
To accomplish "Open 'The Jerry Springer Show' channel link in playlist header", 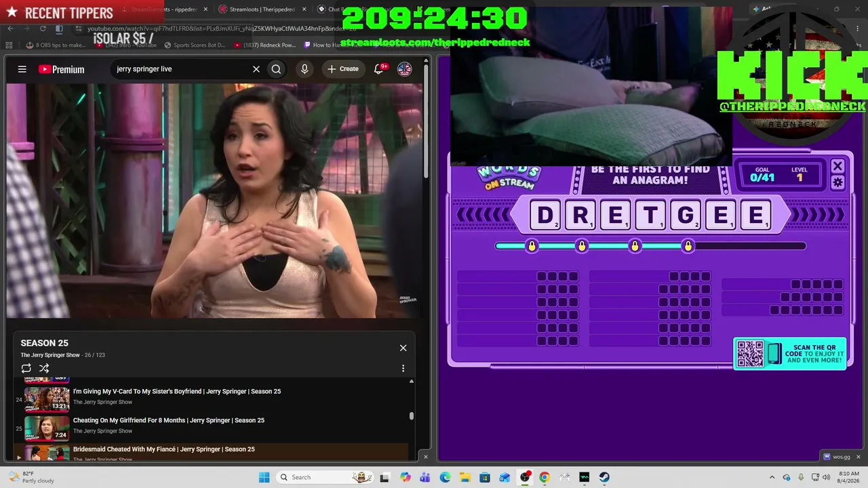I will (50, 355).
